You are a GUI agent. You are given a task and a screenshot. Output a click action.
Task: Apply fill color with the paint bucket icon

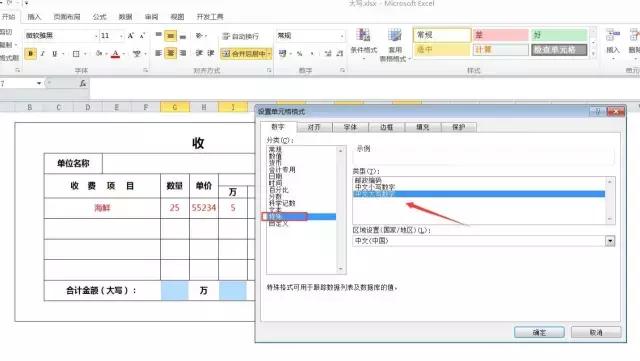coord(99,53)
